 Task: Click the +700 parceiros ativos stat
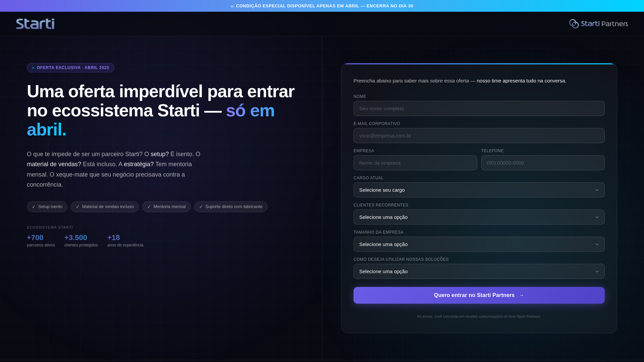tap(41, 241)
